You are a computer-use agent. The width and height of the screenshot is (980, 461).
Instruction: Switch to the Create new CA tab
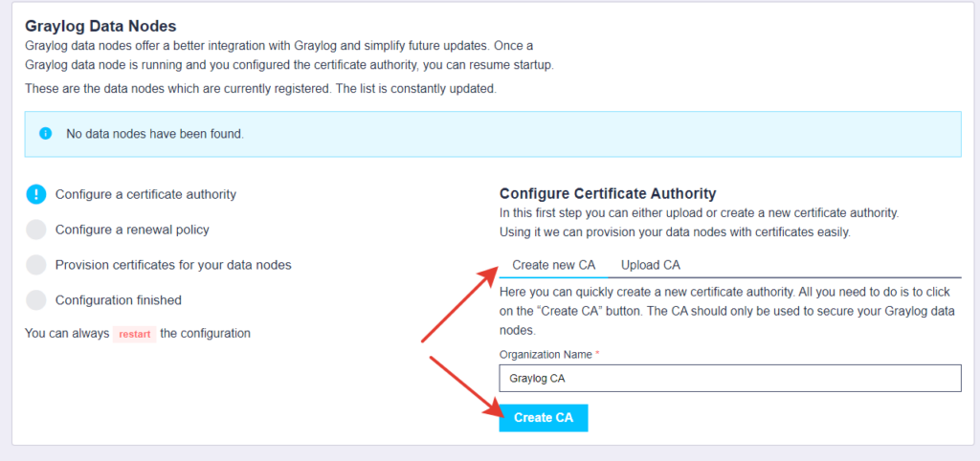tap(554, 265)
